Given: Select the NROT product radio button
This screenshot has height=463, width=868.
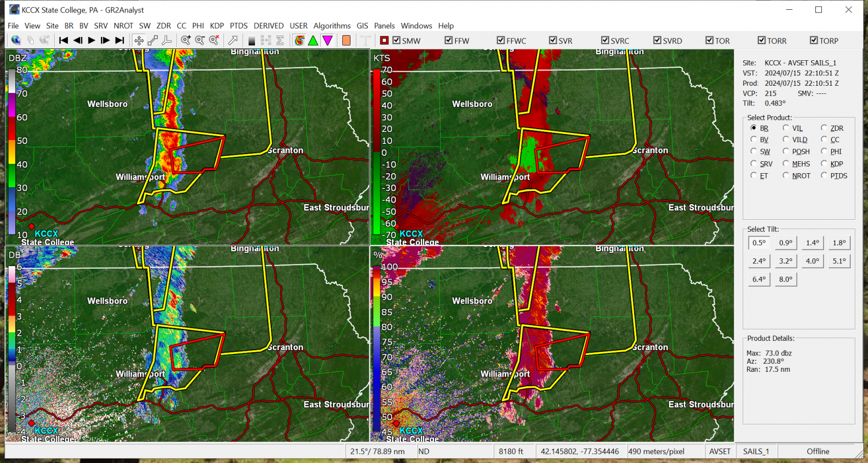Looking at the screenshot, I should (x=786, y=175).
